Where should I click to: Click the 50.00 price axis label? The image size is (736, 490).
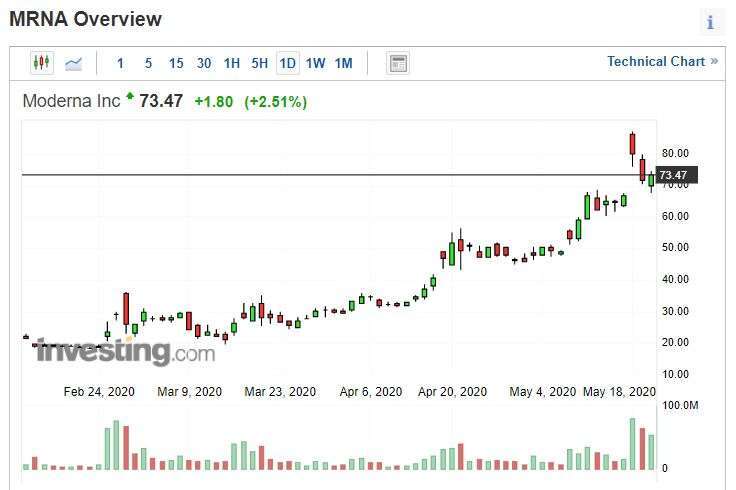(675, 247)
